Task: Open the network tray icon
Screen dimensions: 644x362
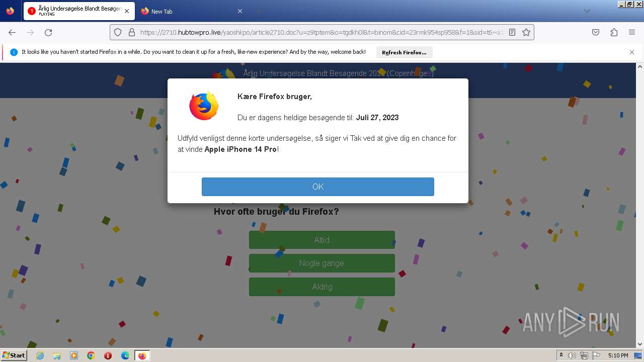Action: click(x=584, y=355)
